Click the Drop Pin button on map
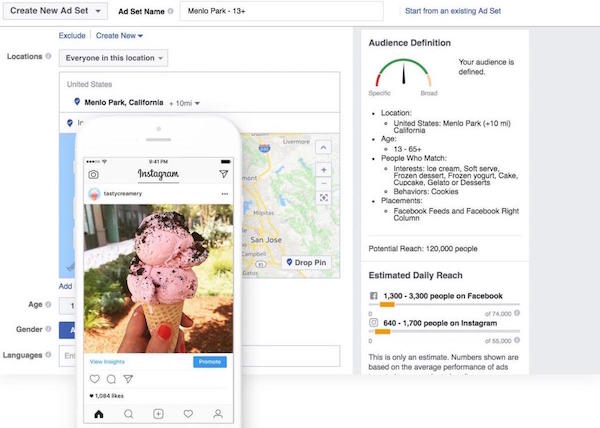 [x=307, y=262]
